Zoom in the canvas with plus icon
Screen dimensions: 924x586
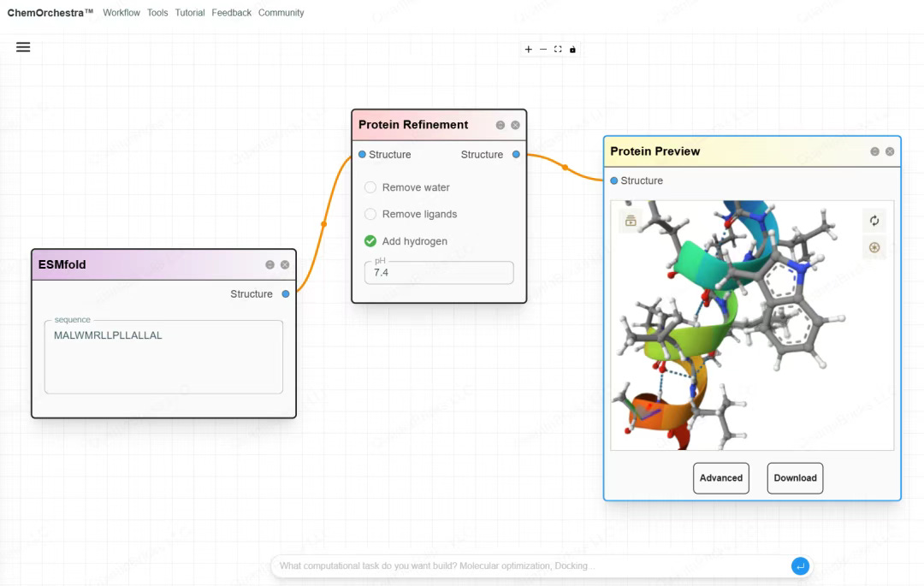tap(529, 50)
